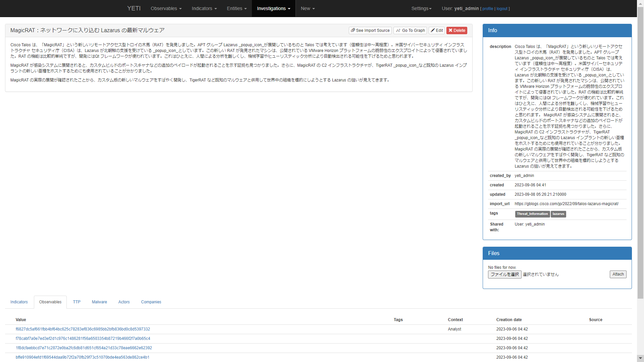Click the Shared with User: yeti_admin value
The width and height of the screenshot is (644, 362).
pyautogui.click(x=530, y=224)
